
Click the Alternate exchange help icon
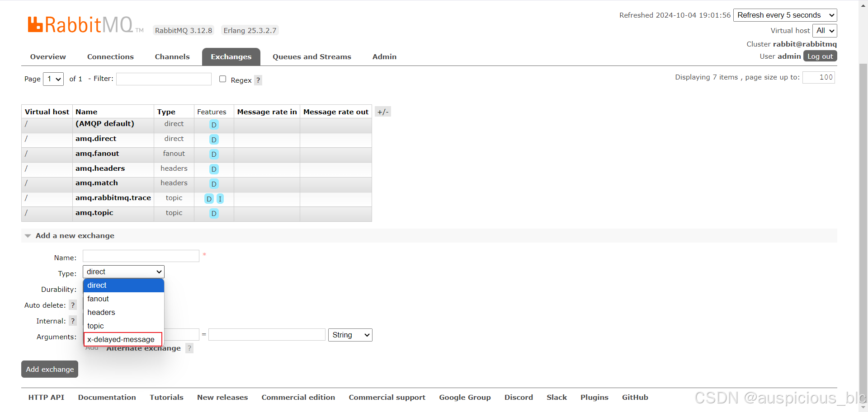189,348
